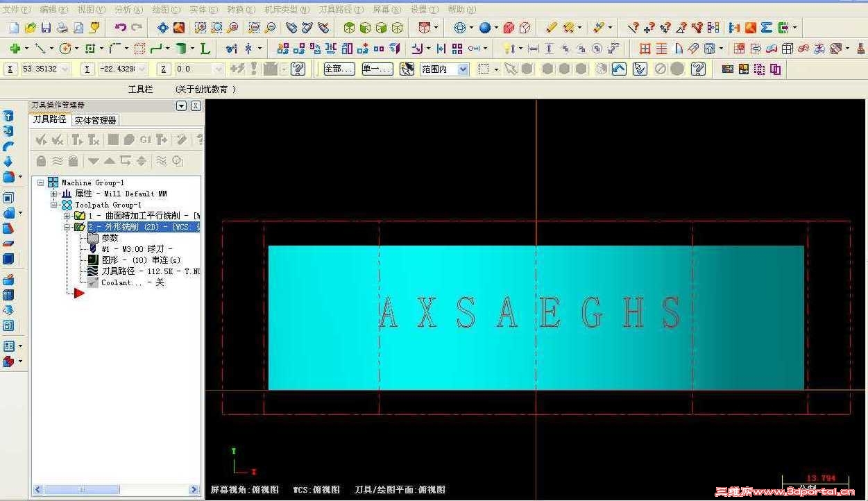Screen dimensions: 868x501
Task: Click the Select all operations checkmark icon
Action: tap(41, 140)
